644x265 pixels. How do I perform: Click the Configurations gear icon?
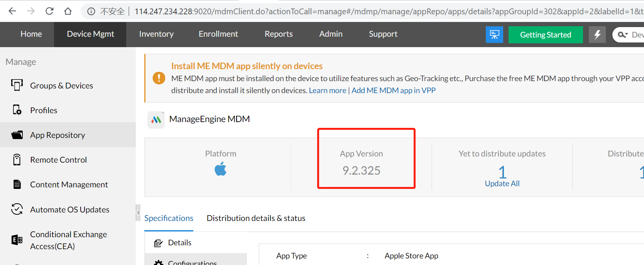coord(158,263)
